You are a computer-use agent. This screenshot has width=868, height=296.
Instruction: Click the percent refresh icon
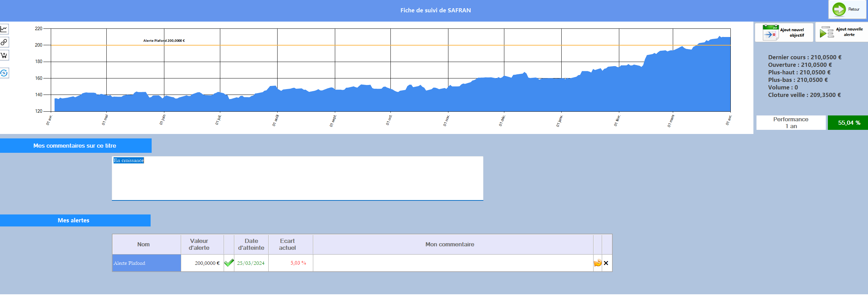pyautogui.click(x=4, y=73)
